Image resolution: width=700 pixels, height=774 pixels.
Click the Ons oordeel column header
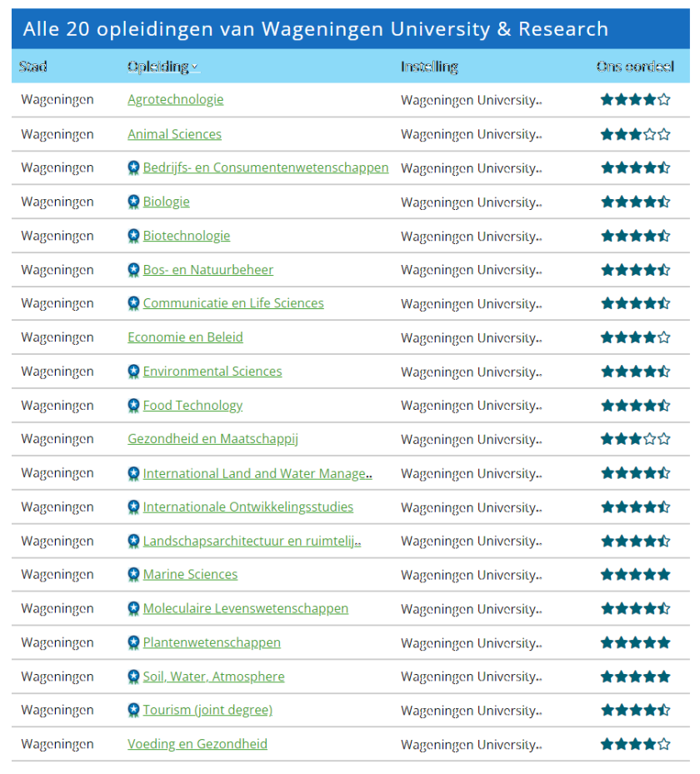click(x=635, y=66)
